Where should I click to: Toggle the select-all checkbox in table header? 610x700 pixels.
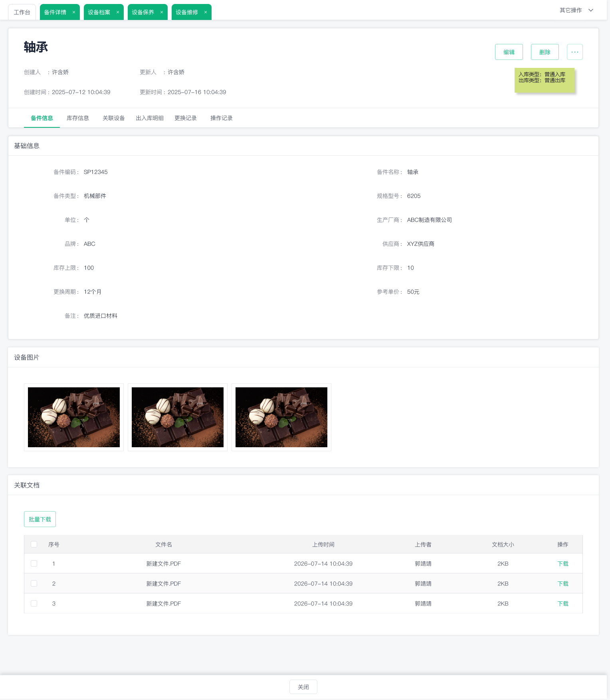[34, 544]
